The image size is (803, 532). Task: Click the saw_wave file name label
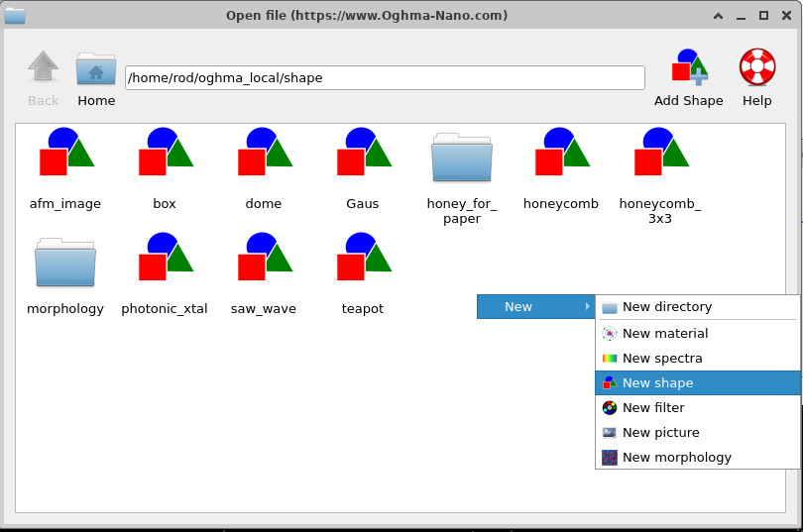point(264,308)
